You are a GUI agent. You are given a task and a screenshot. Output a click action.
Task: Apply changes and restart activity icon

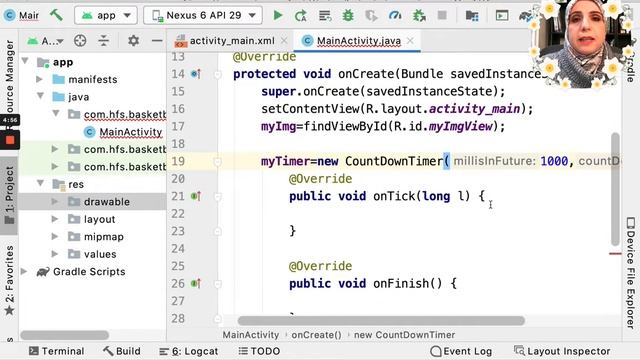(301, 16)
